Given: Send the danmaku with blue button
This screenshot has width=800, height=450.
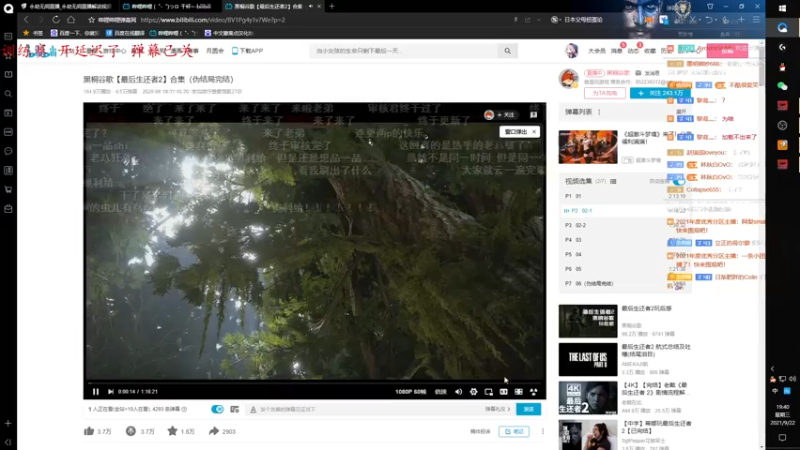Looking at the screenshot, I should point(529,409).
